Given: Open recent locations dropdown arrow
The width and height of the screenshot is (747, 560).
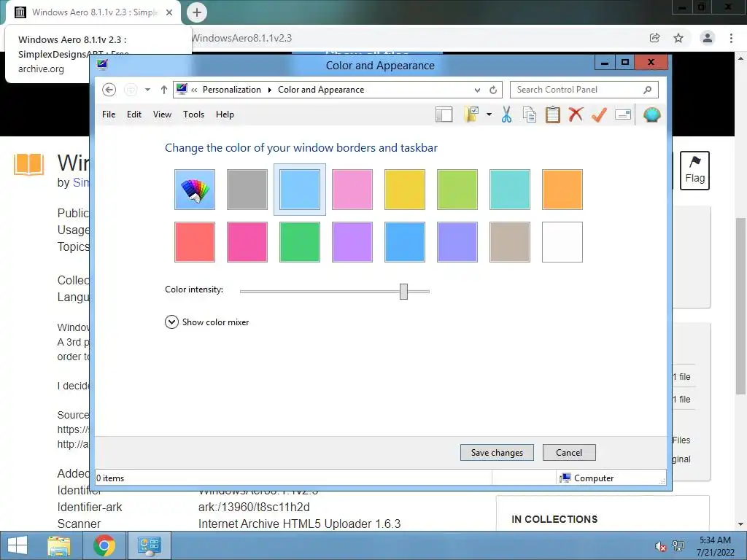Looking at the screenshot, I should pyautogui.click(x=147, y=90).
